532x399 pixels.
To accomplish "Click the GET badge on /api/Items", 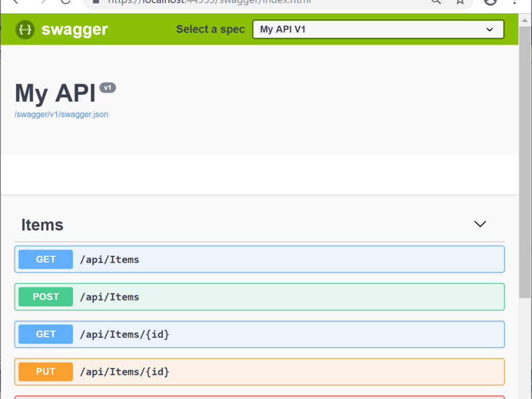I will point(45,259).
